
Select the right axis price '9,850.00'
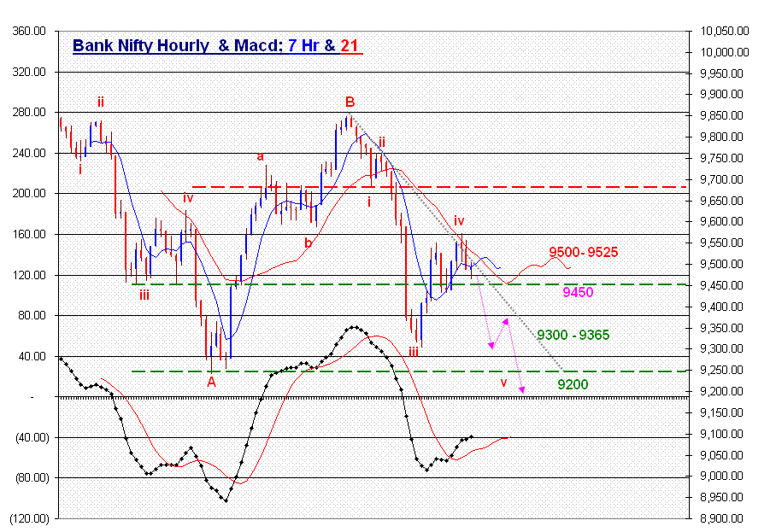coord(721,115)
